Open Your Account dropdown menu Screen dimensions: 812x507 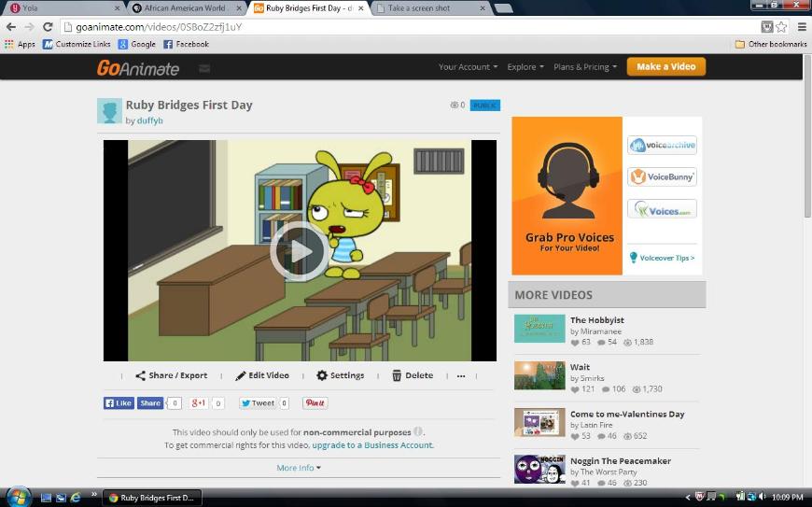click(468, 67)
